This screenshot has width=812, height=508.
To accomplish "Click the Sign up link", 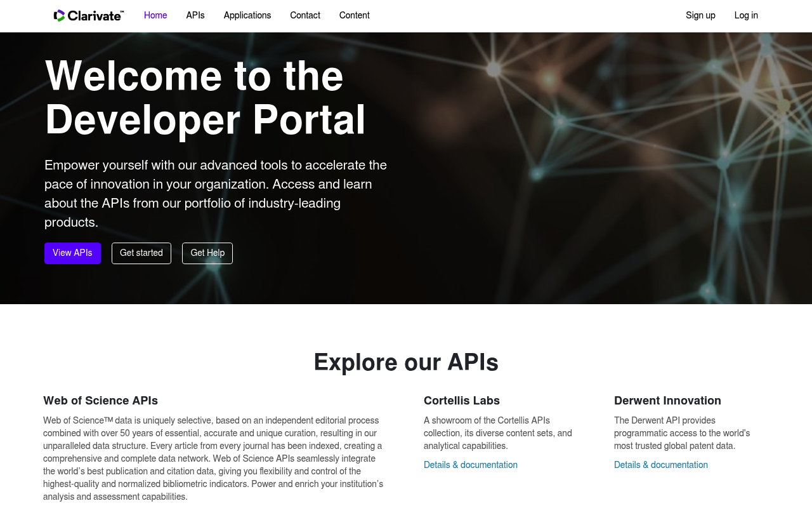I will pyautogui.click(x=700, y=15).
